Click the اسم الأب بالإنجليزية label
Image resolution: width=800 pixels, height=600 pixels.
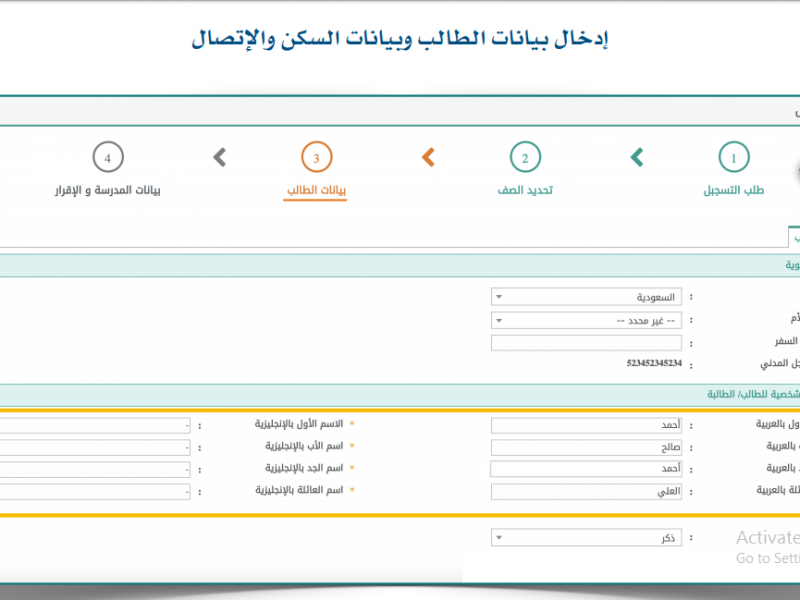point(304,446)
